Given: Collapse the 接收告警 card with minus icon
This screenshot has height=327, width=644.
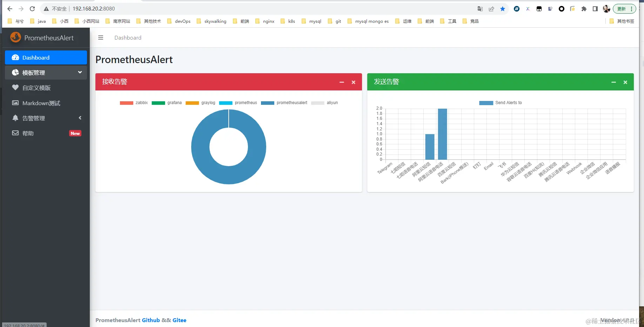Looking at the screenshot, I should 342,82.
